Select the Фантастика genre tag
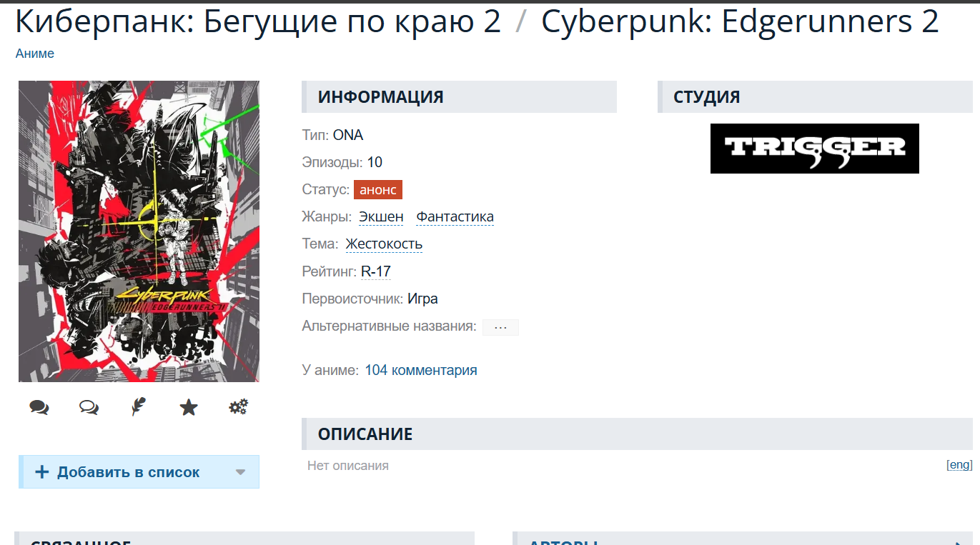Screen dimensions: 980x545 [x=455, y=216]
